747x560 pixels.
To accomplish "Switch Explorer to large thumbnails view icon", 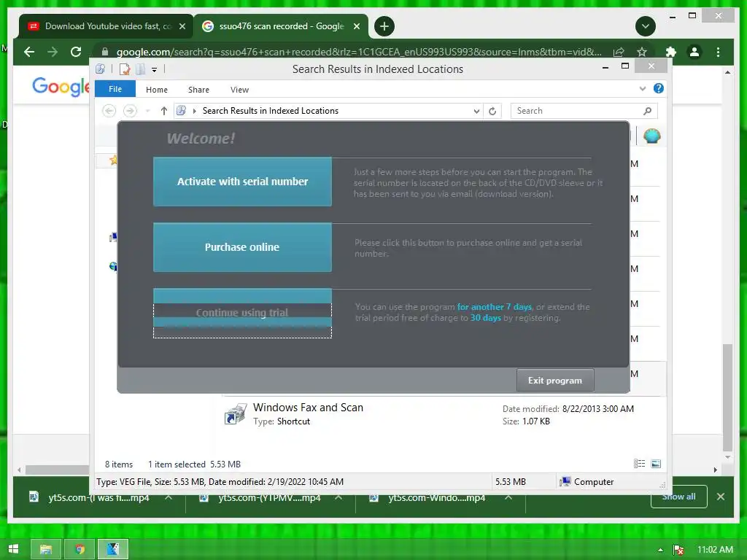I will coord(656,464).
